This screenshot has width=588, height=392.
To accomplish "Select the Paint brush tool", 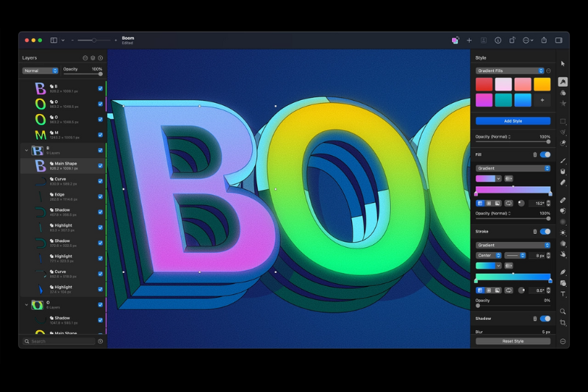I will (562, 160).
